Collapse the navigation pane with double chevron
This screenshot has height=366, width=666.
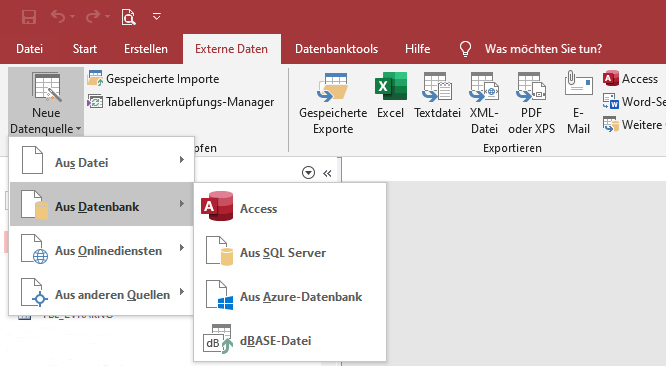(327, 173)
